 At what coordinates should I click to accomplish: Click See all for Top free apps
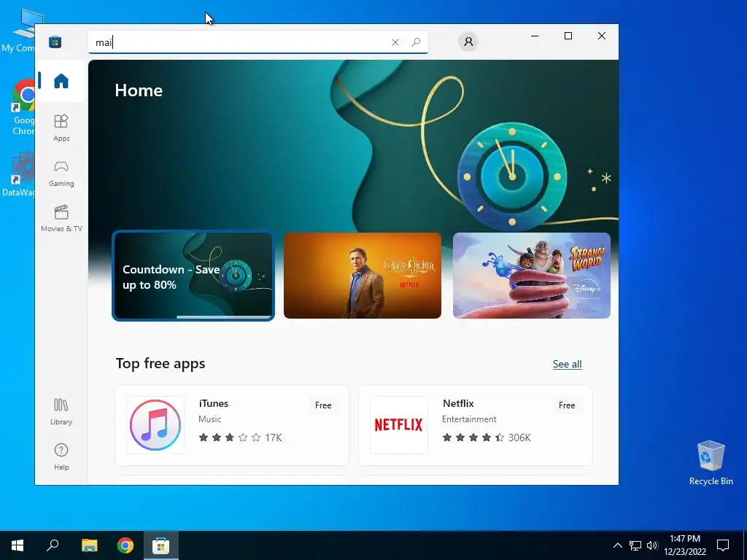(x=567, y=365)
